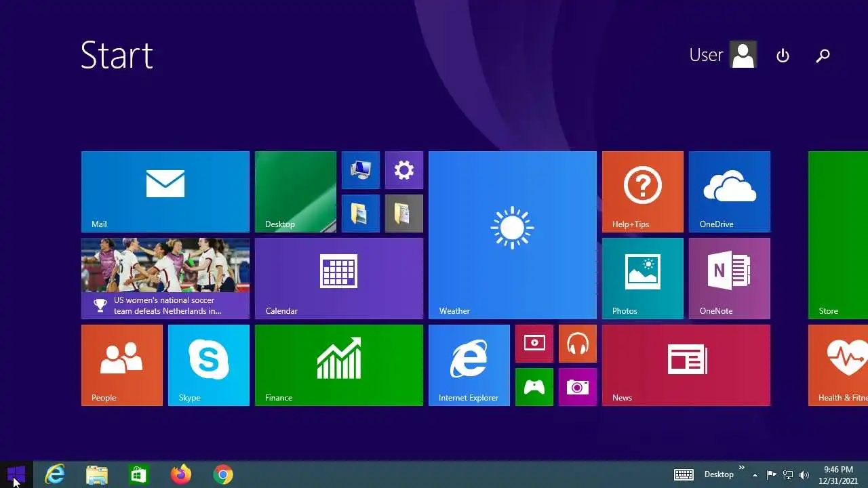Viewport: 868px width, 488px height.
Task: Open the User account menu
Action: coord(723,55)
